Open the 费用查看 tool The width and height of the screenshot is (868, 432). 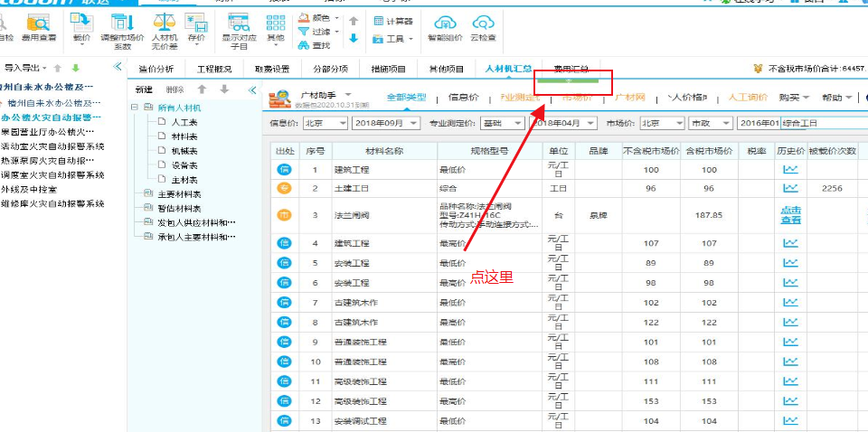38,28
